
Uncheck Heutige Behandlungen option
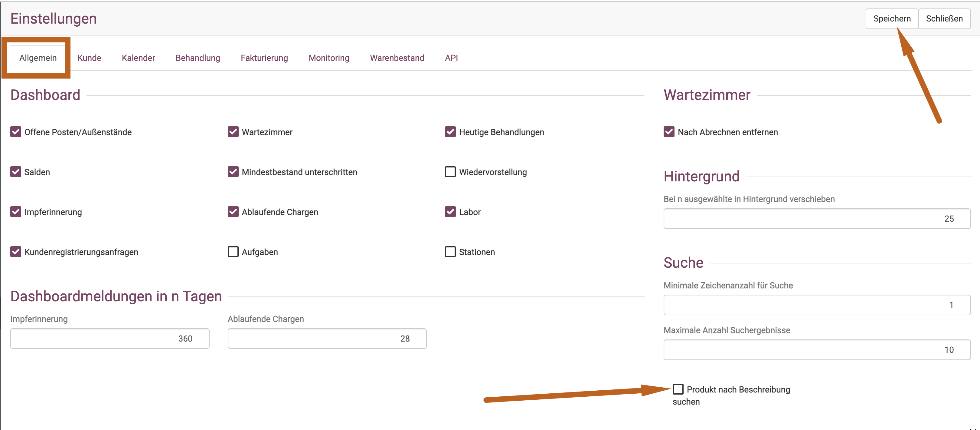click(450, 132)
